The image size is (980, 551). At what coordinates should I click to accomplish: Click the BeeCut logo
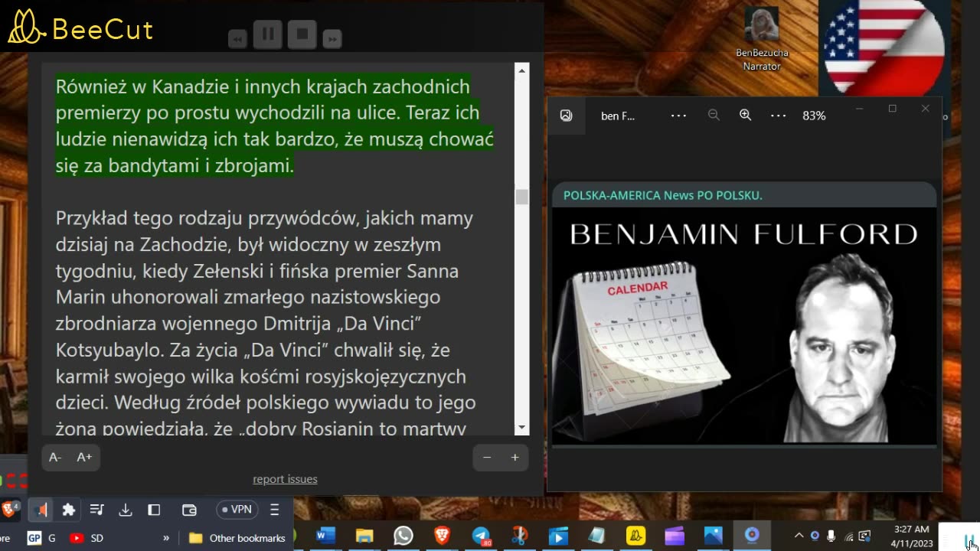[80, 28]
